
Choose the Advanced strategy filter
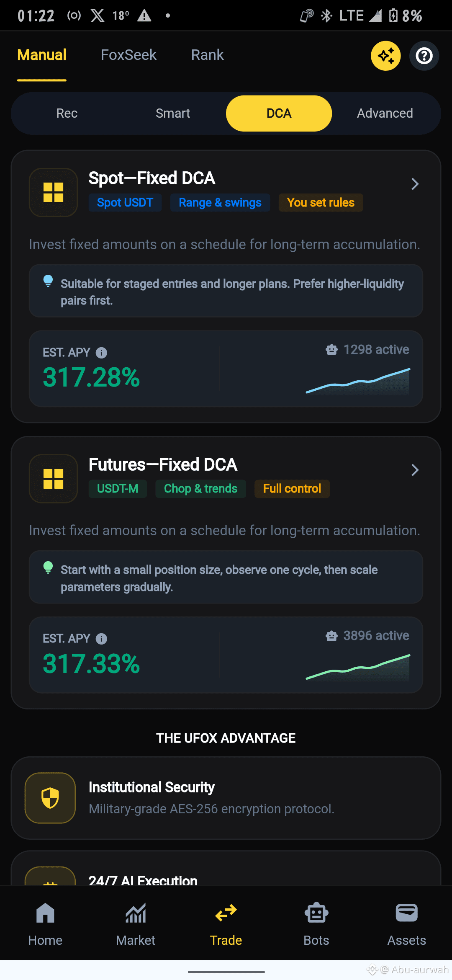coord(385,113)
